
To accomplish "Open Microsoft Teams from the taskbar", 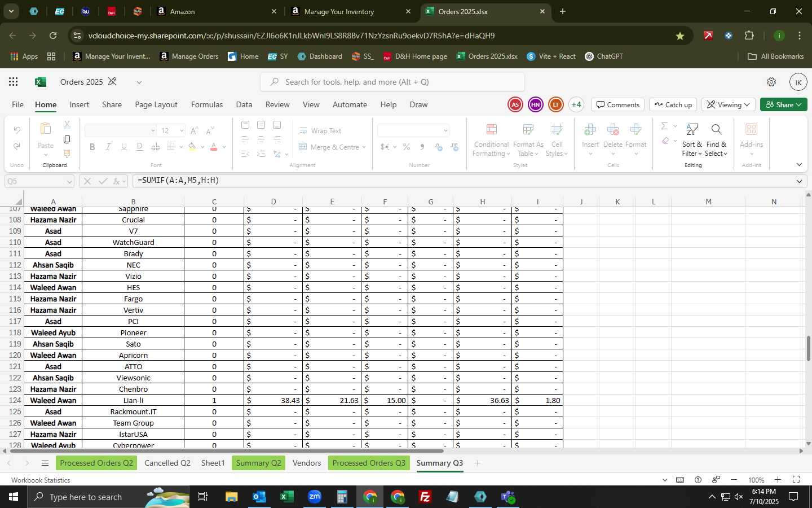I will pyautogui.click(x=508, y=497).
